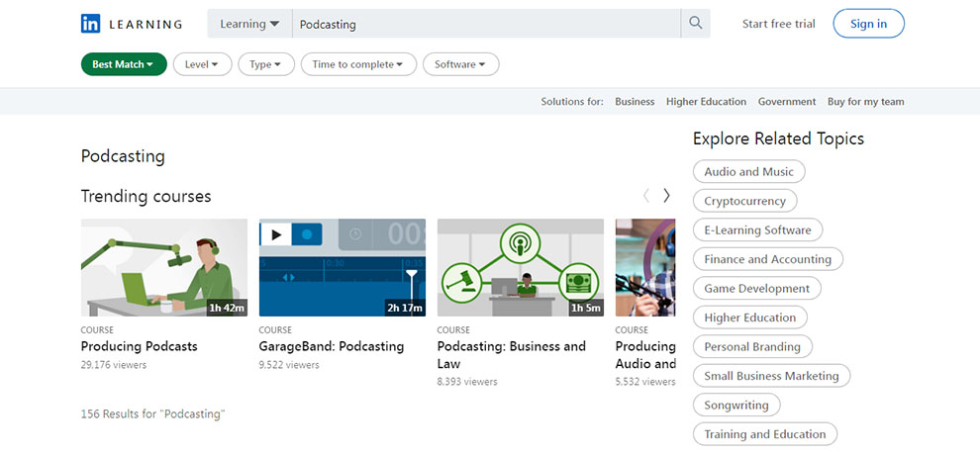Image resolution: width=980 pixels, height=455 pixels.
Task: Select the Songwriting related topic tag
Action: click(x=736, y=406)
